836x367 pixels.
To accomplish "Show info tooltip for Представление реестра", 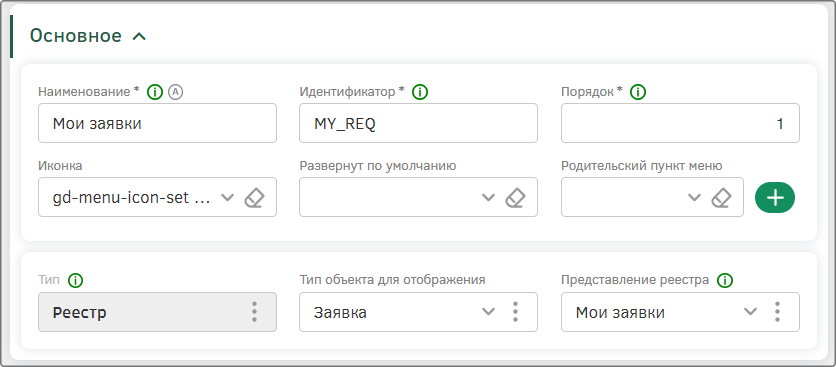I will (725, 280).
